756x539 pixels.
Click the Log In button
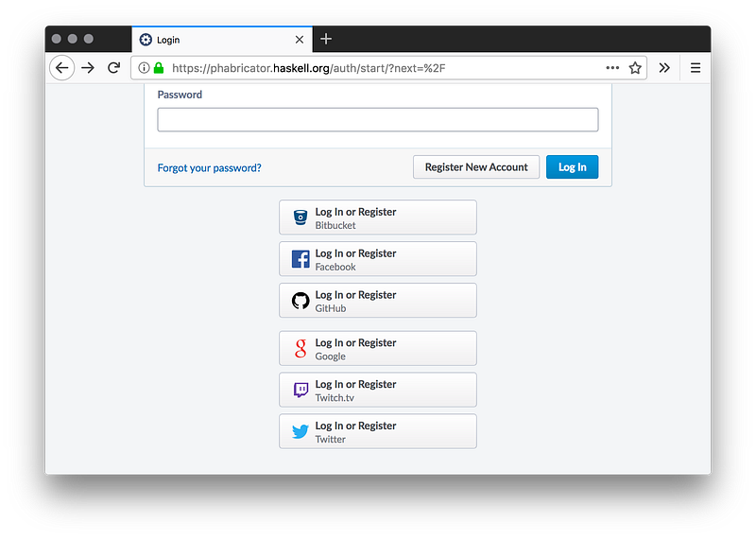click(572, 167)
